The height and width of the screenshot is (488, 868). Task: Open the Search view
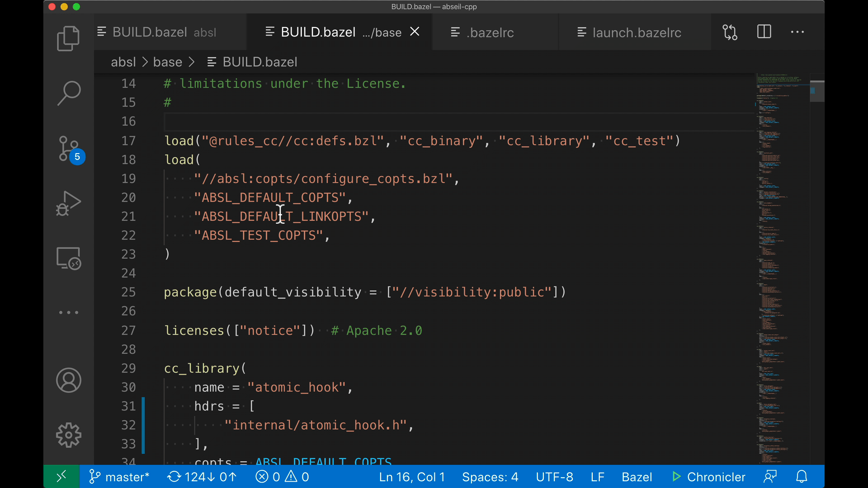click(x=69, y=94)
